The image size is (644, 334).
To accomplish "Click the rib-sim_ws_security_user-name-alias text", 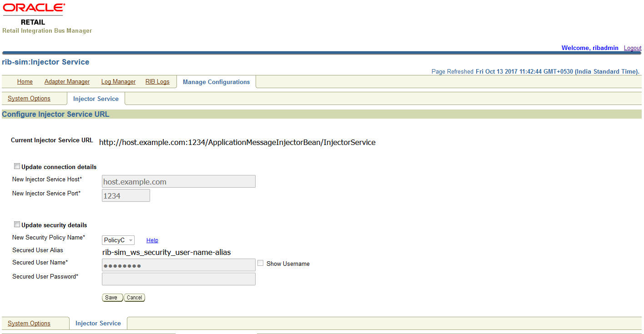I will coord(166,252).
